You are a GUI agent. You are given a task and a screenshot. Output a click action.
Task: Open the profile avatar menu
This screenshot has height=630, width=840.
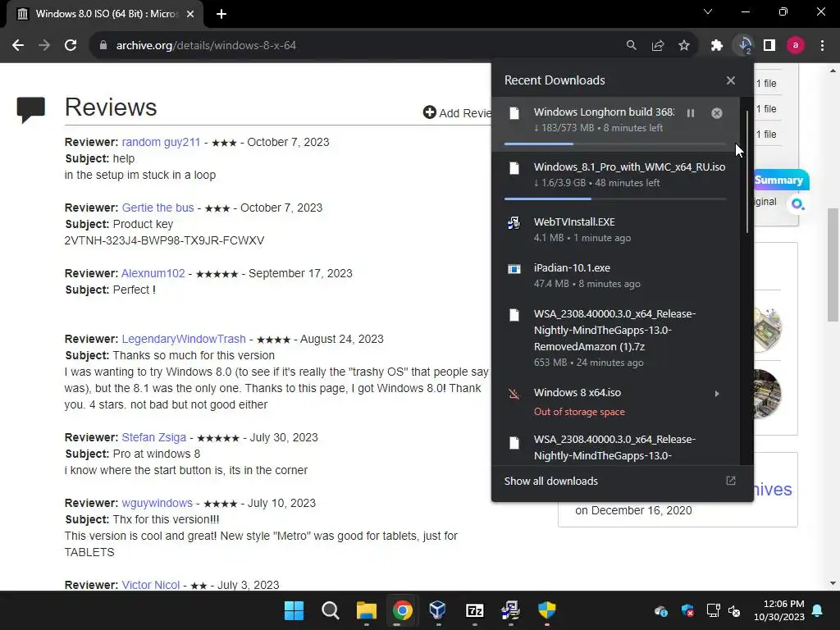pos(796,46)
